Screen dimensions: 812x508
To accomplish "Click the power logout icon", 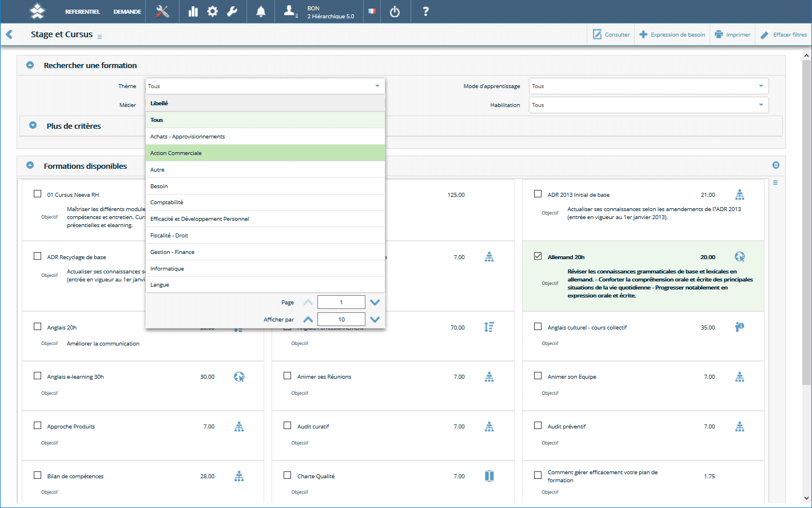I will (x=395, y=11).
